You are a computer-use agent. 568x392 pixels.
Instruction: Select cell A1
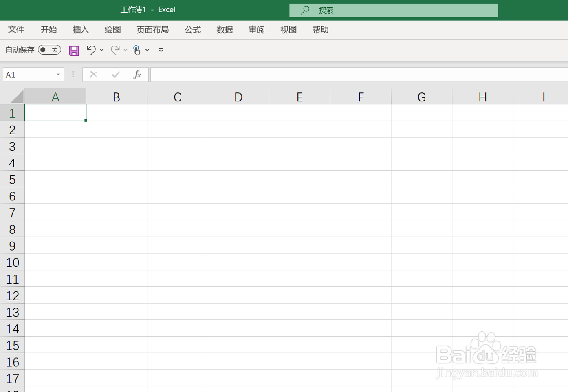click(55, 113)
